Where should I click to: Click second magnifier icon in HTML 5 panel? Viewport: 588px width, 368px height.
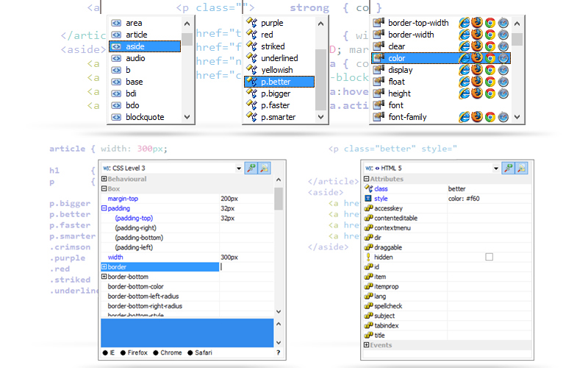click(522, 169)
